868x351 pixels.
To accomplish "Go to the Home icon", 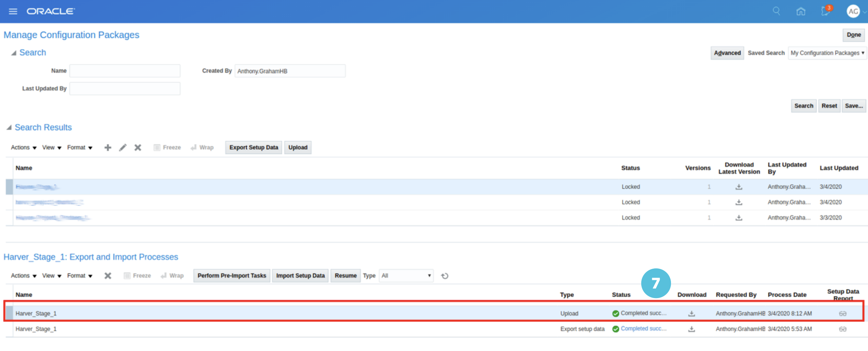I will 801,11.
